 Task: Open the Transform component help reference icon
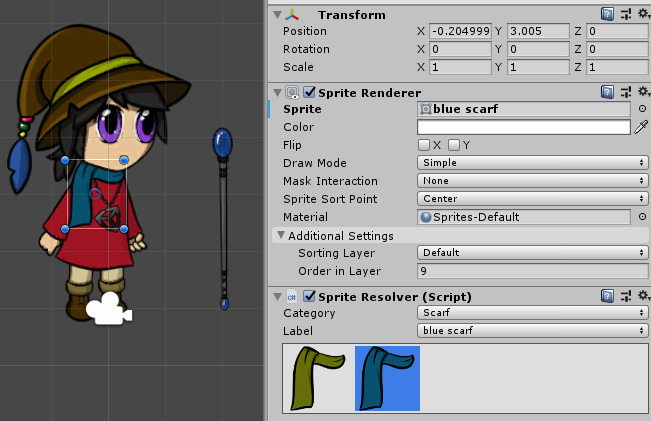click(607, 14)
